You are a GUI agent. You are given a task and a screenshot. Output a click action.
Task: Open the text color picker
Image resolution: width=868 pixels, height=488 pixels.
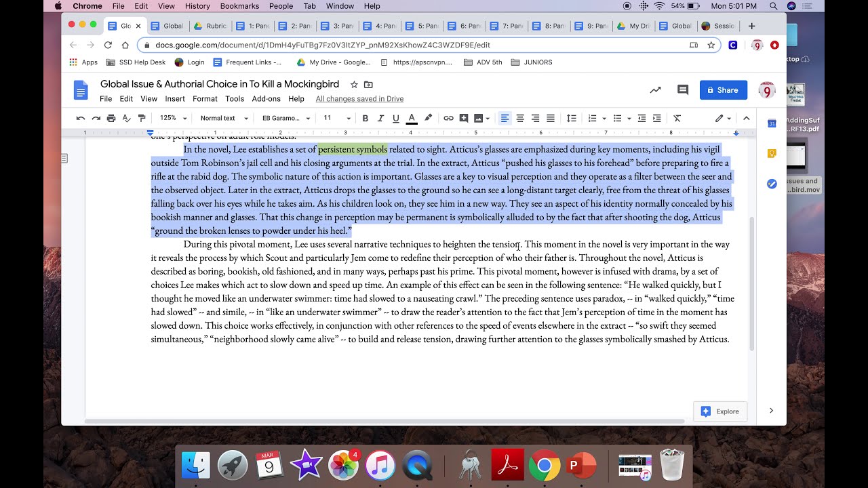(412, 118)
